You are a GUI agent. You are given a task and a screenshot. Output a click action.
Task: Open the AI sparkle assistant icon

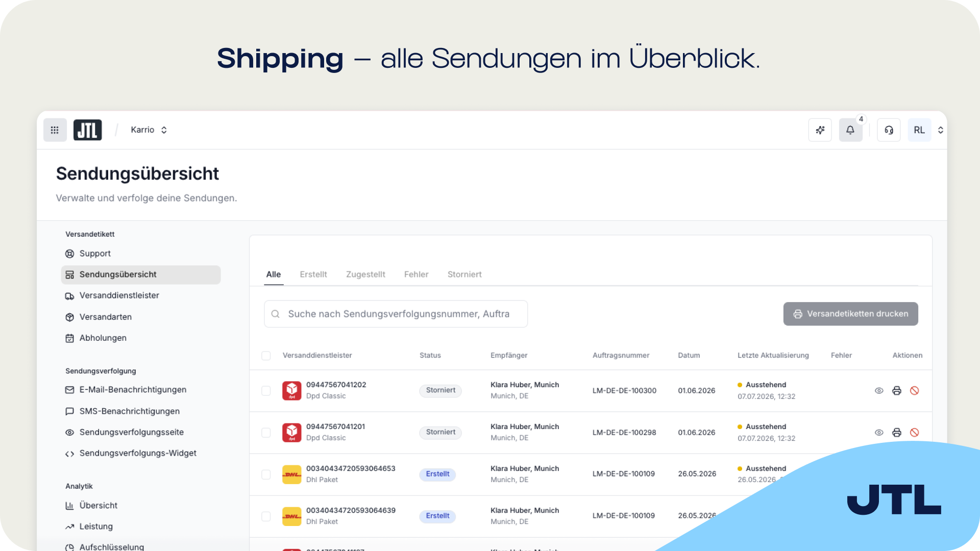pyautogui.click(x=820, y=130)
